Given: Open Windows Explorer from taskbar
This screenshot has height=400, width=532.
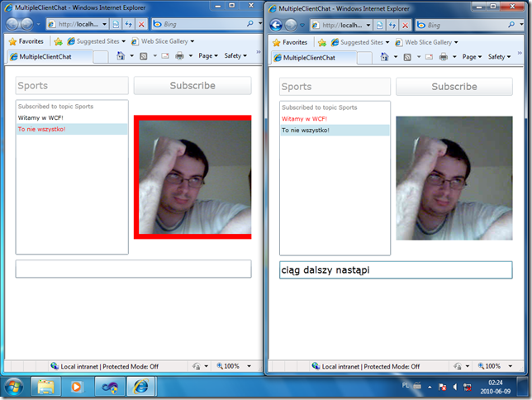Looking at the screenshot, I should pyautogui.click(x=45, y=387).
